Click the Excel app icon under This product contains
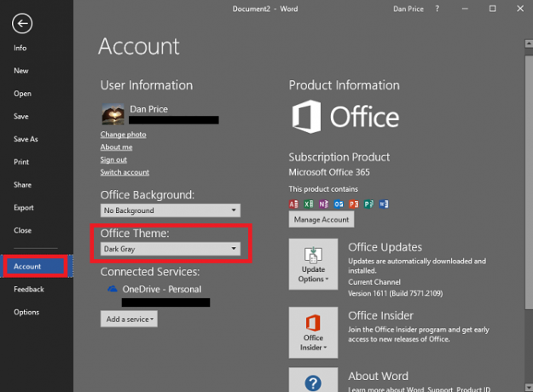 (x=309, y=204)
